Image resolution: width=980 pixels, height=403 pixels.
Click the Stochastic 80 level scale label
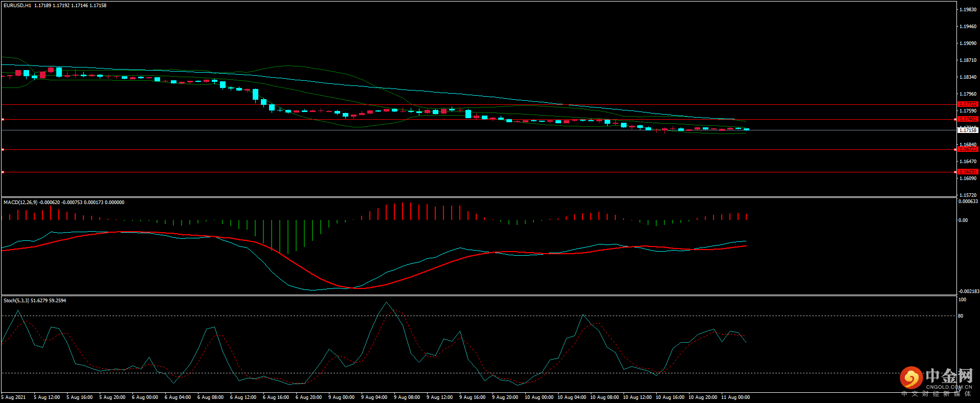pos(961,316)
